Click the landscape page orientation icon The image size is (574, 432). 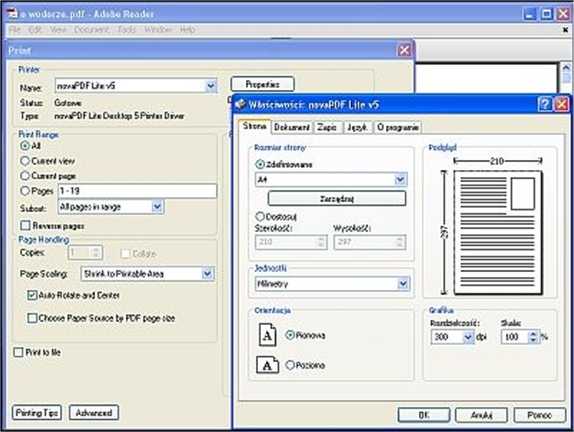267,365
